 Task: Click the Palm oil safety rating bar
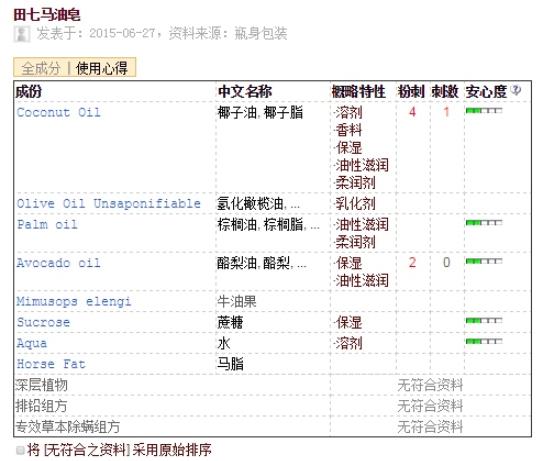coord(484,223)
